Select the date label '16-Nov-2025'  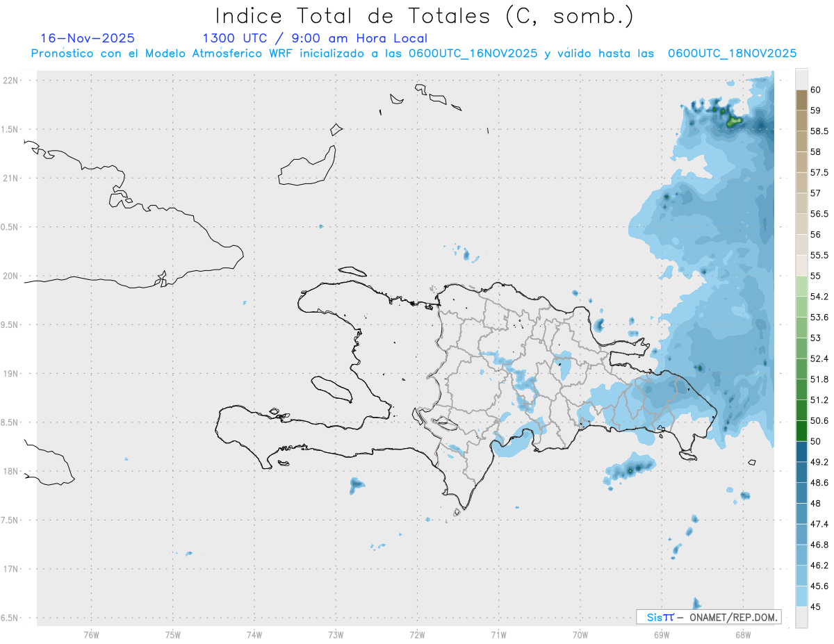point(88,38)
